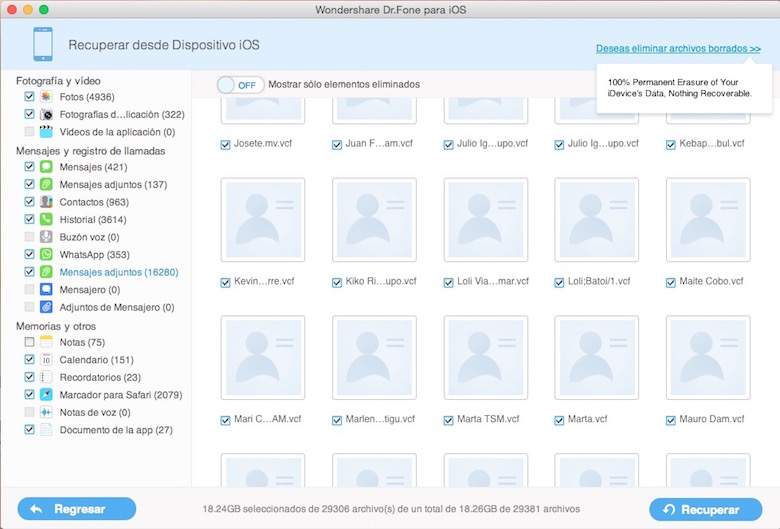The width and height of the screenshot is (780, 529).
Task: Select the Recordatorios (23) category
Action: click(x=100, y=377)
